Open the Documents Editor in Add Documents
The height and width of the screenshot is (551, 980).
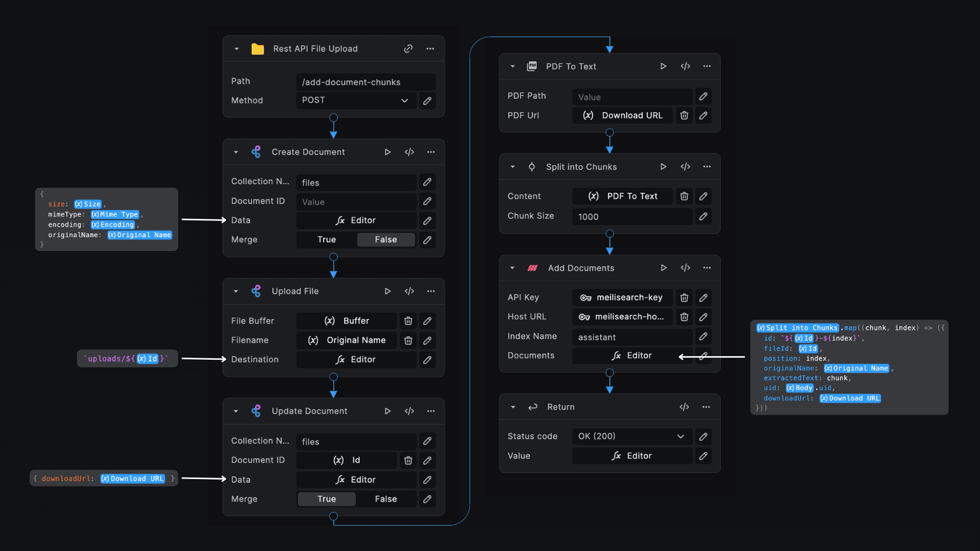(632, 356)
